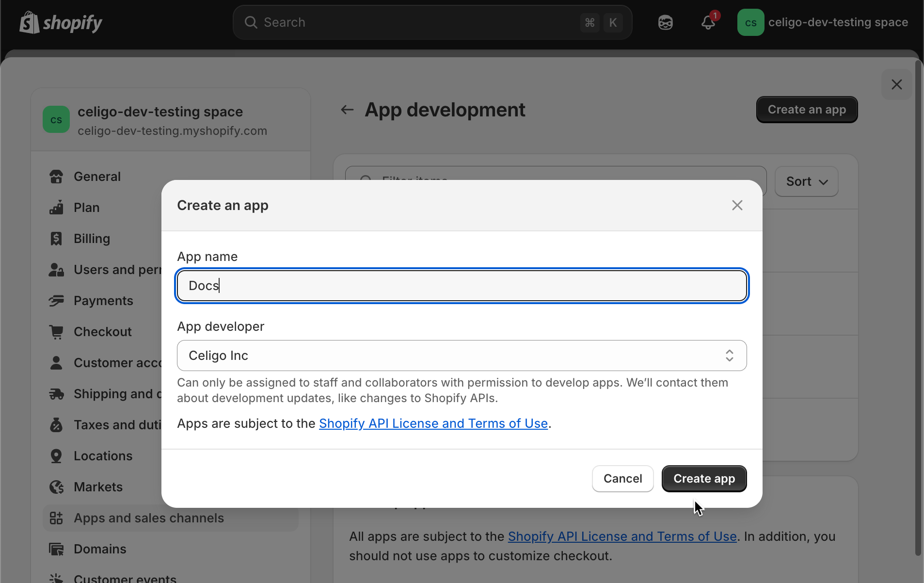Image resolution: width=924 pixels, height=583 pixels.
Task: Click Cancel in the dialog
Action: coord(622,479)
